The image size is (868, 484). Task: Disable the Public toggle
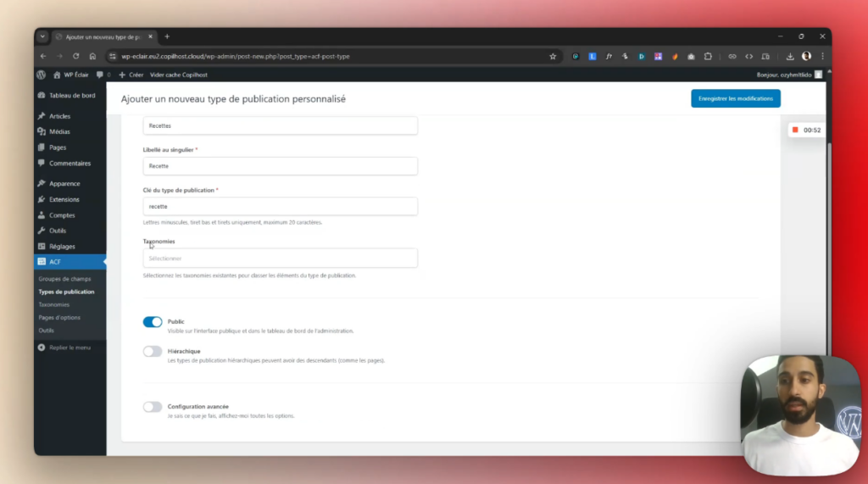(x=153, y=322)
